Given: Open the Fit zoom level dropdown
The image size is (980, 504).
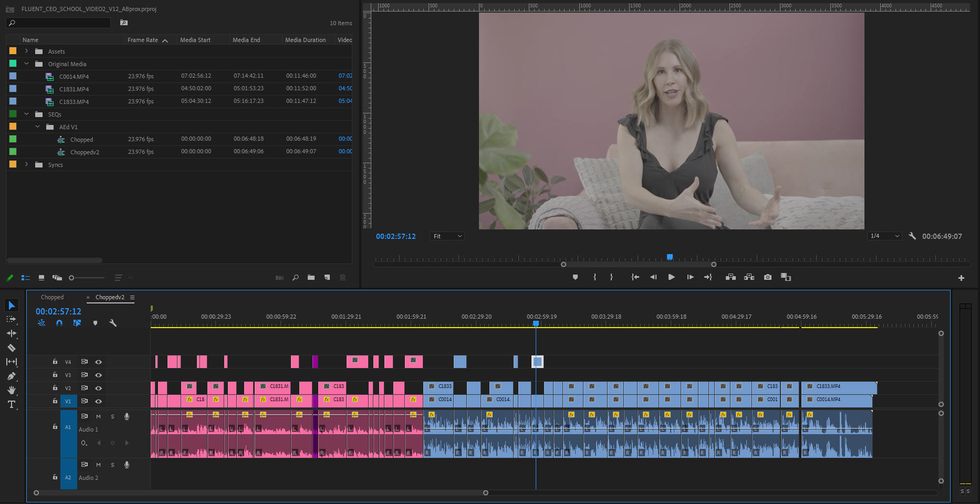Looking at the screenshot, I should (x=447, y=236).
